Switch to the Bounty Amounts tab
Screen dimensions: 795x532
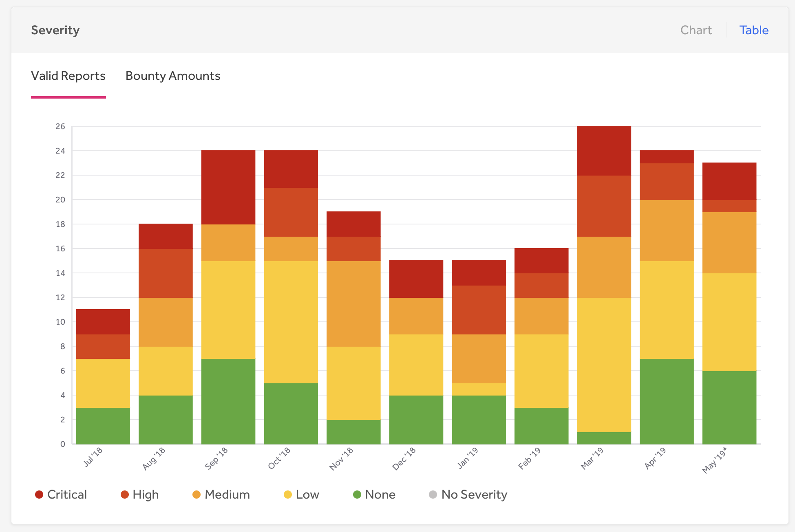pos(173,76)
